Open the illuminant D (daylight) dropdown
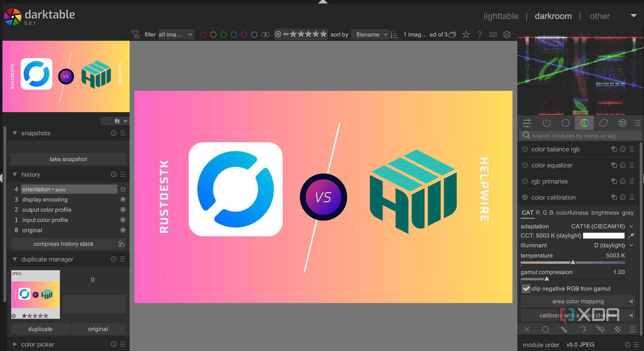 [613, 245]
